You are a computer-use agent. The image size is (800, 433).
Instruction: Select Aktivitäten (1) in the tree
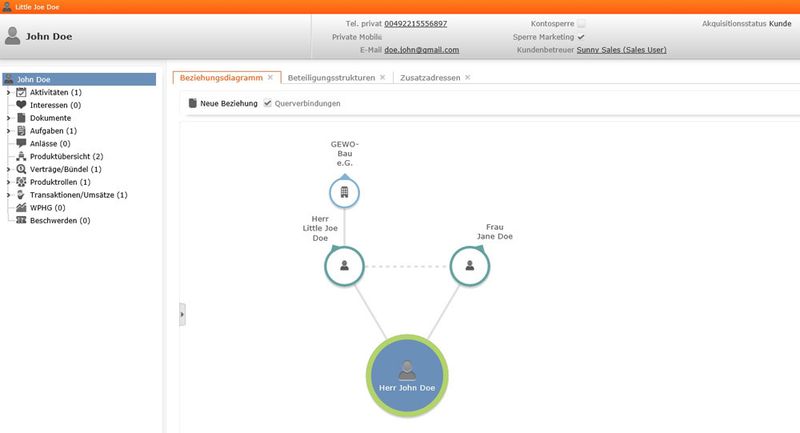(56, 92)
